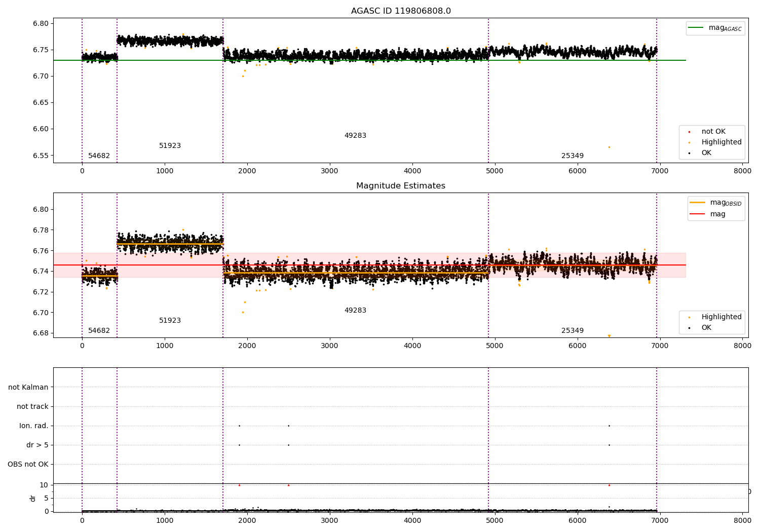Click the 'not track' row label
Screen dimensions: 760x532
pos(32,406)
